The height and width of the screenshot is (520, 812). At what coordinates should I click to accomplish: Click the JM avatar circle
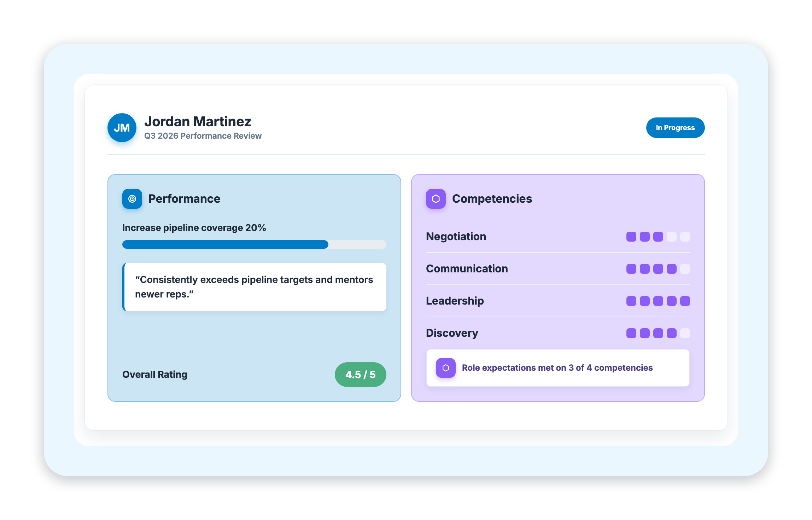click(x=122, y=128)
